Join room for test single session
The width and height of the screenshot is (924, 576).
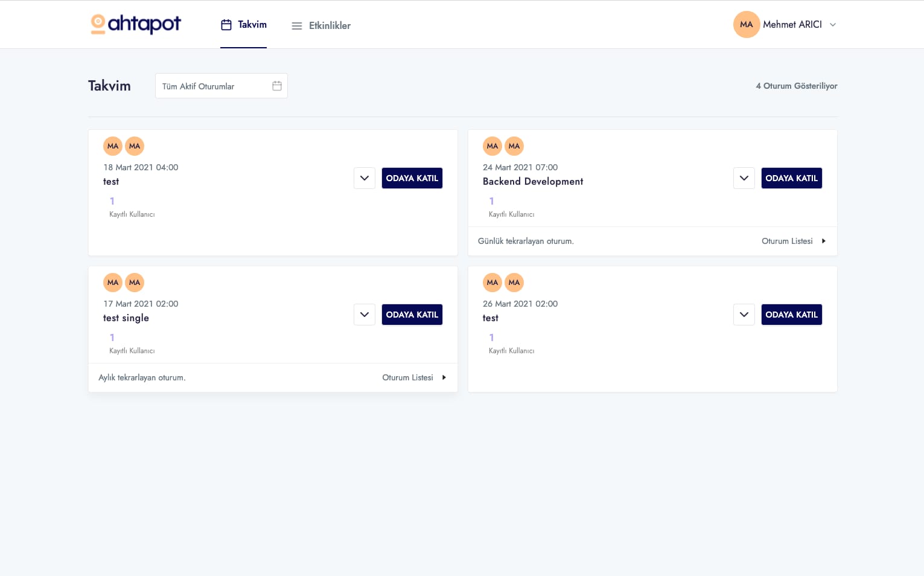pos(412,315)
